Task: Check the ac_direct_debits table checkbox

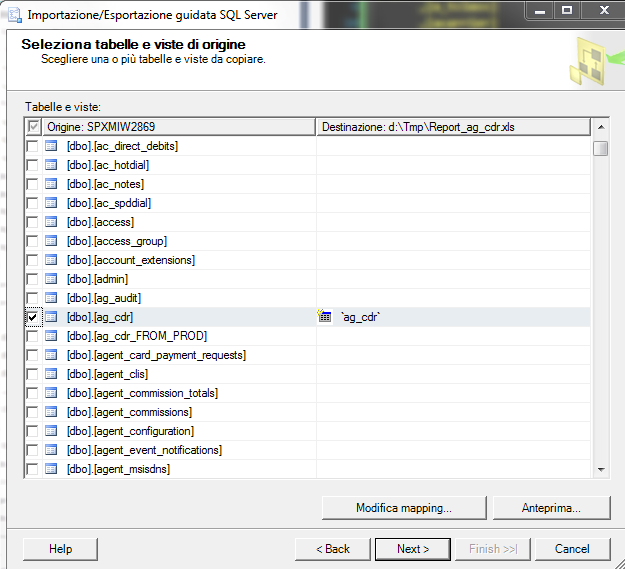Action: 32,146
